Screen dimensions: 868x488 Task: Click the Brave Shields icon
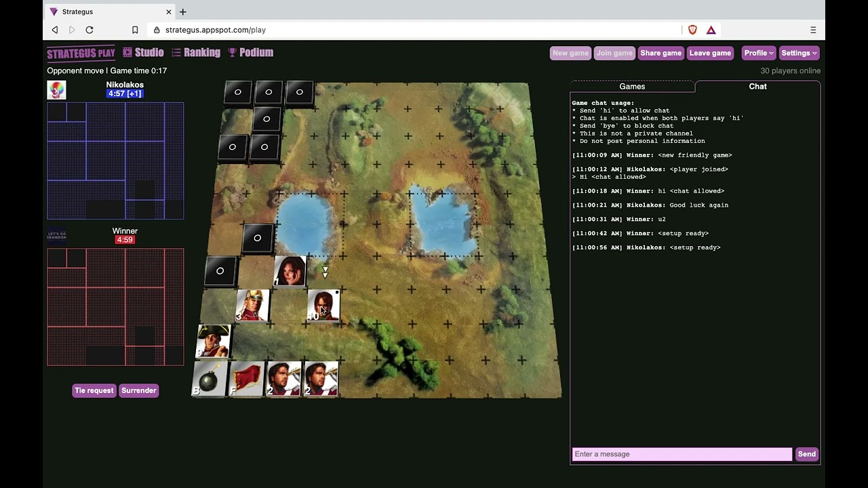tap(692, 30)
